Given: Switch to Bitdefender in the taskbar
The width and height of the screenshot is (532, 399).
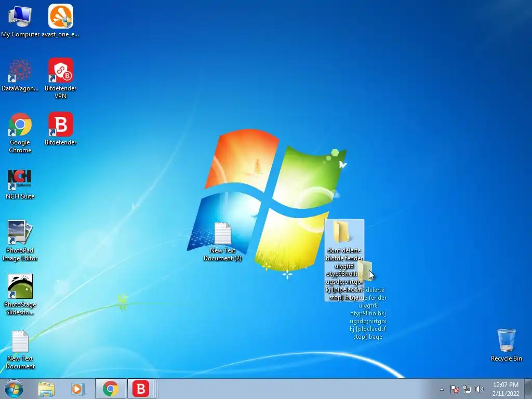Looking at the screenshot, I should tap(141, 389).
